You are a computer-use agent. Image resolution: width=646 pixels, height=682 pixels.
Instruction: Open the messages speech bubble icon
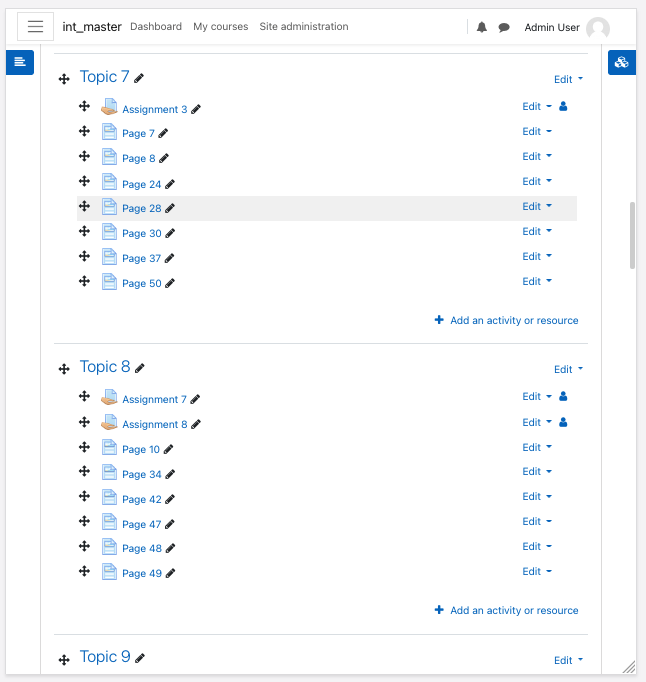point(504,28)
